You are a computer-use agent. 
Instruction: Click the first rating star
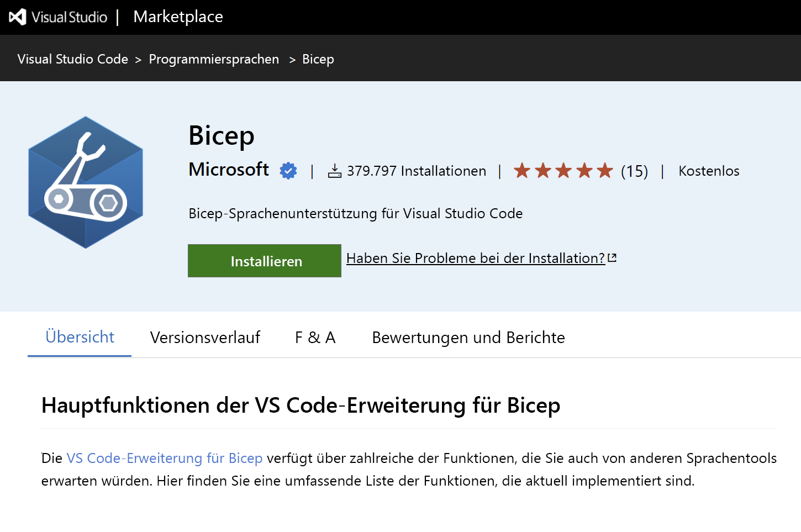tap(521, 171)
